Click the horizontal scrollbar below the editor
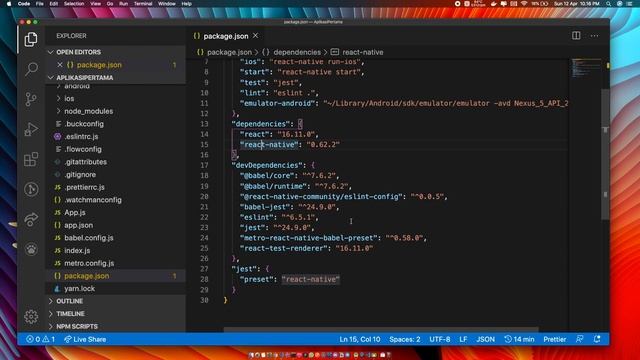640x360 pixels. coord(381,329)
